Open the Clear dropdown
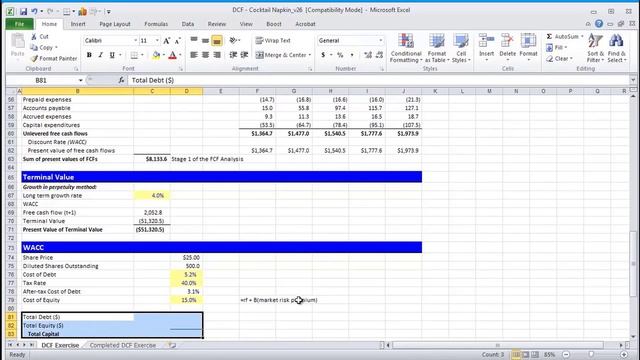Viewport: 640px width, 360px height. pyautogui.click(x=559, y=59)
